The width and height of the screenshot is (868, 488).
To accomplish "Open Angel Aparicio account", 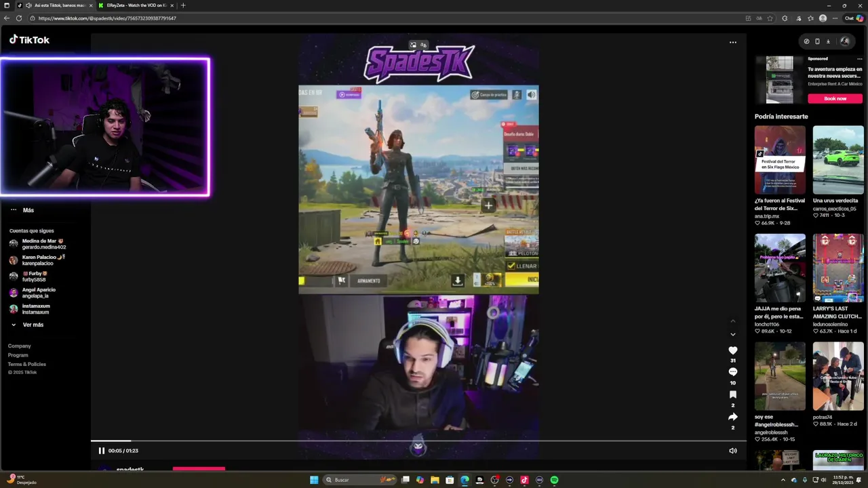I will (32, 293).
